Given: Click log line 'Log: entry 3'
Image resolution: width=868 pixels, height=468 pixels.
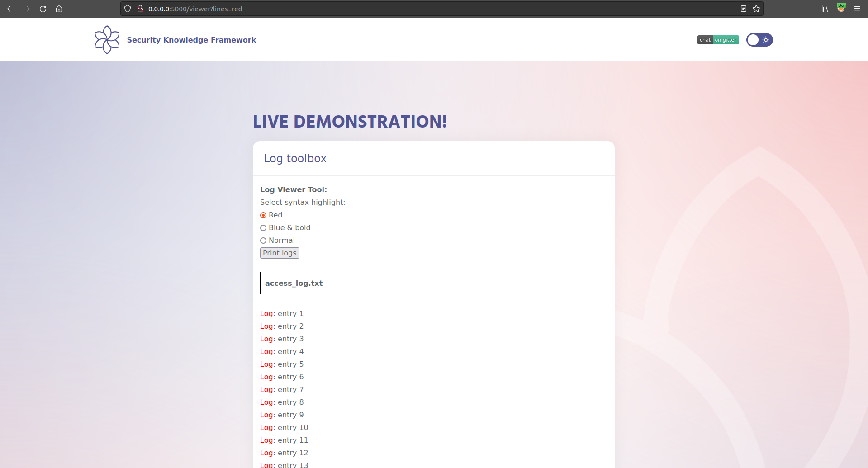Looking at the screenshot, I should 282,339.
